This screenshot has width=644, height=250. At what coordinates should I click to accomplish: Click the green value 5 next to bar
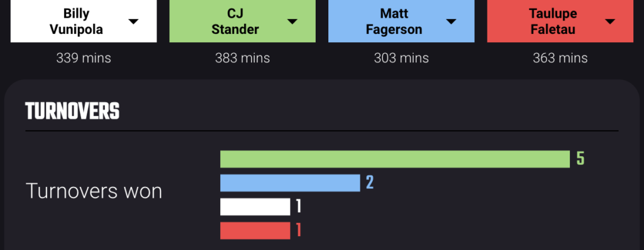[580, 159]
